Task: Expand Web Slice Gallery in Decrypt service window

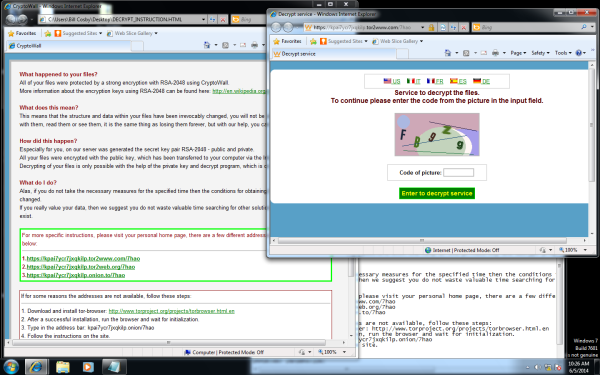Action: pyautogui.click(x=421, y=41)
